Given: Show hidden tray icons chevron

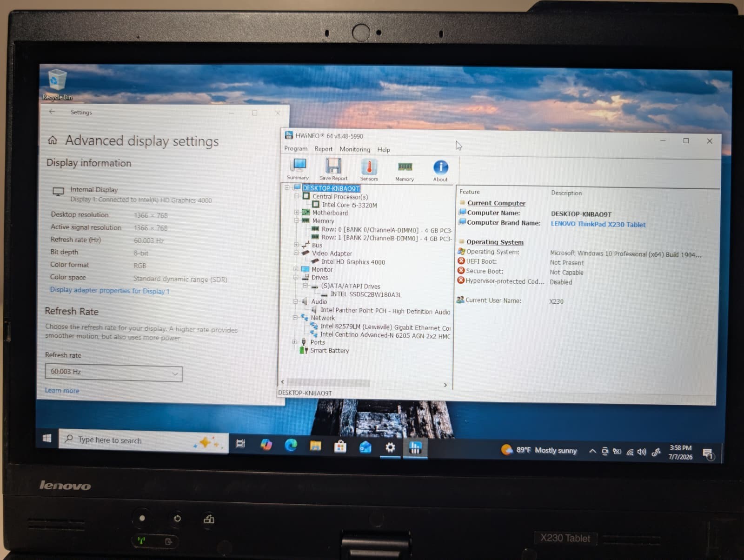Looking at the screenshot, I should click(x=592, y=451).
